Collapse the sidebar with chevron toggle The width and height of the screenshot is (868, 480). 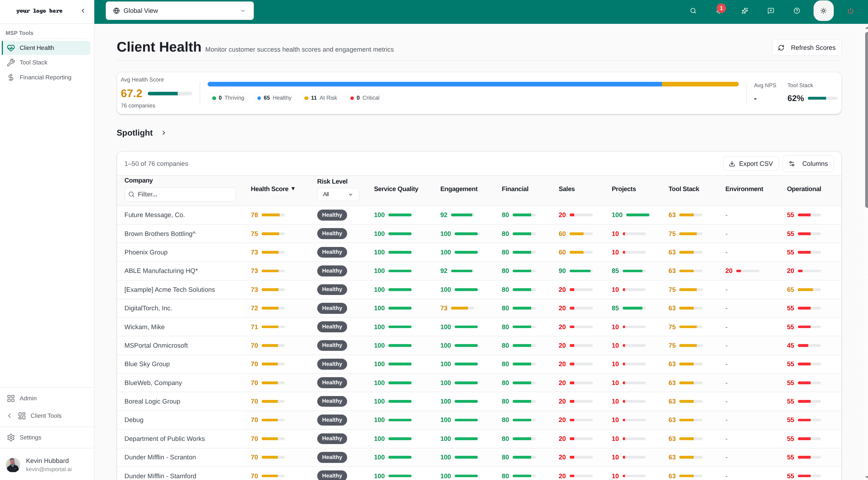point(83,11)
